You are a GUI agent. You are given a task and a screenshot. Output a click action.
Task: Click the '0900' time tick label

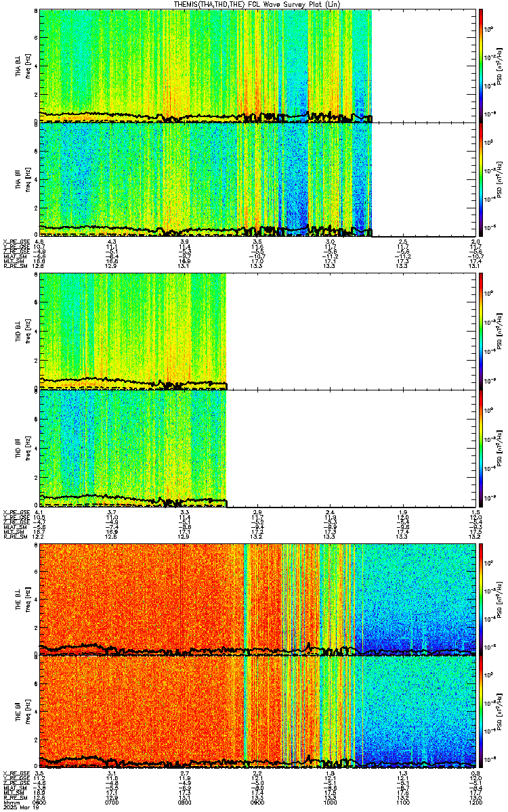pos(257,803)
